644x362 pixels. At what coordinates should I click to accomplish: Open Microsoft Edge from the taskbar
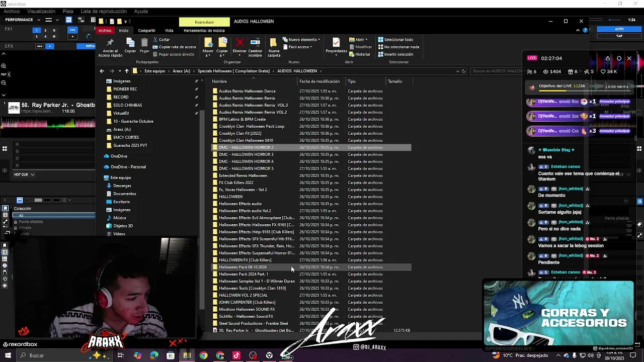pyautogui.click(x=154, y=355)
